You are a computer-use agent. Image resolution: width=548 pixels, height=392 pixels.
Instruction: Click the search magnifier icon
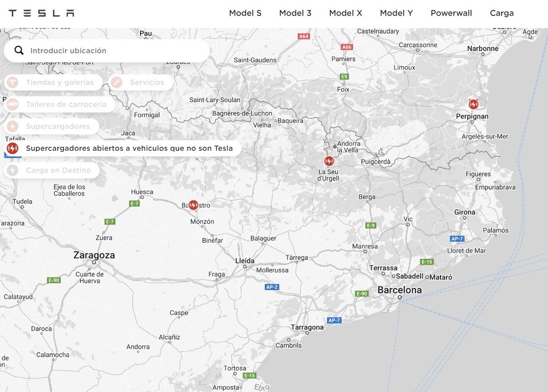coord(19,50)
